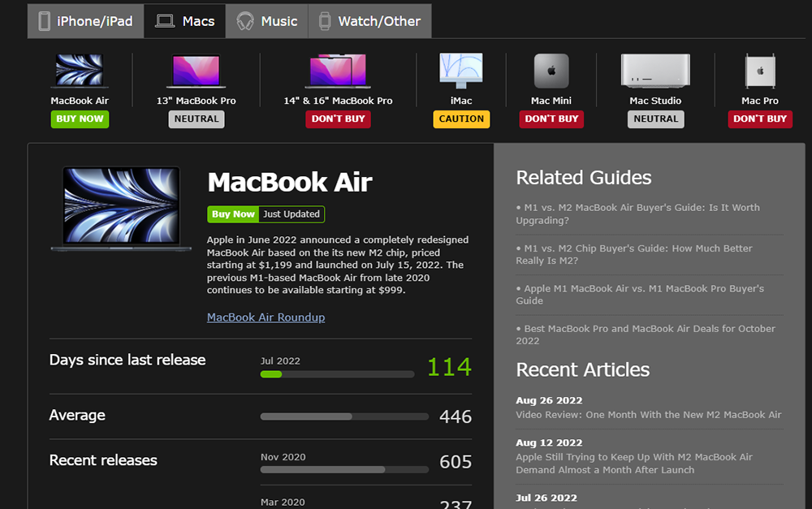
Task: Click the green 114 days value
Action: [x=449, y=367]
